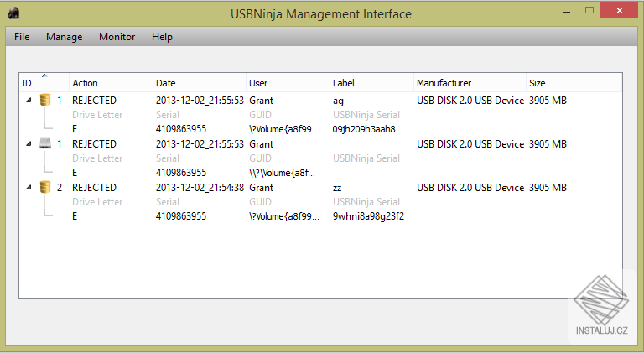Select the GUID value \\?\Volume{a8f...
The width and height of the screenshot is (644, 353).
tap(282, 173)
